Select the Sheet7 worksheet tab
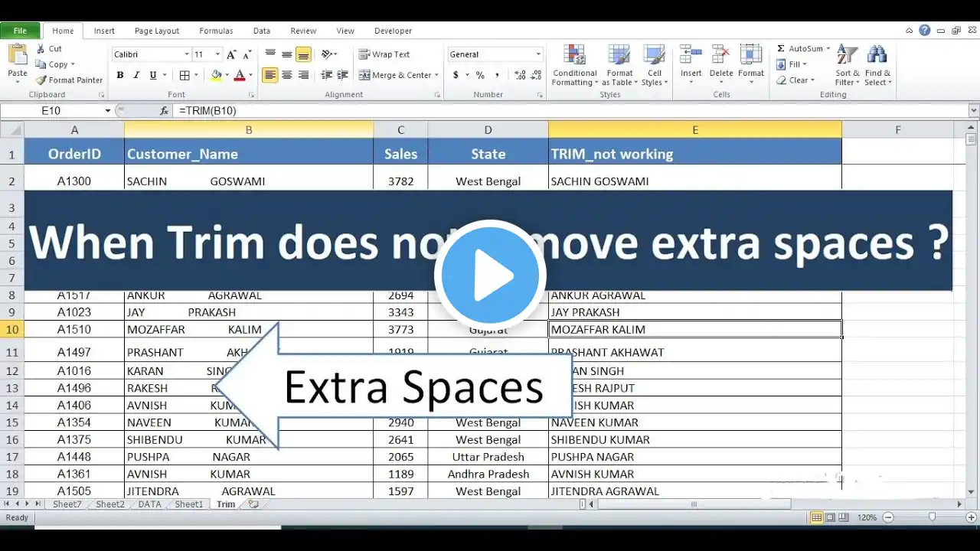980x551 pixels. [x=67, y=504]
